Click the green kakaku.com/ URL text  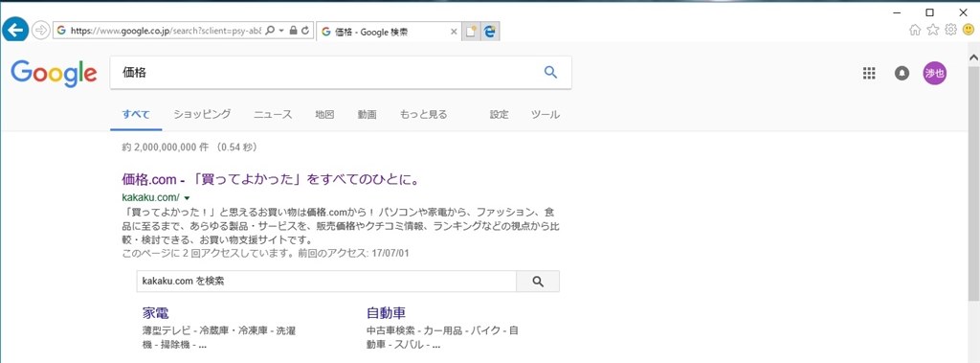(150, 197)
